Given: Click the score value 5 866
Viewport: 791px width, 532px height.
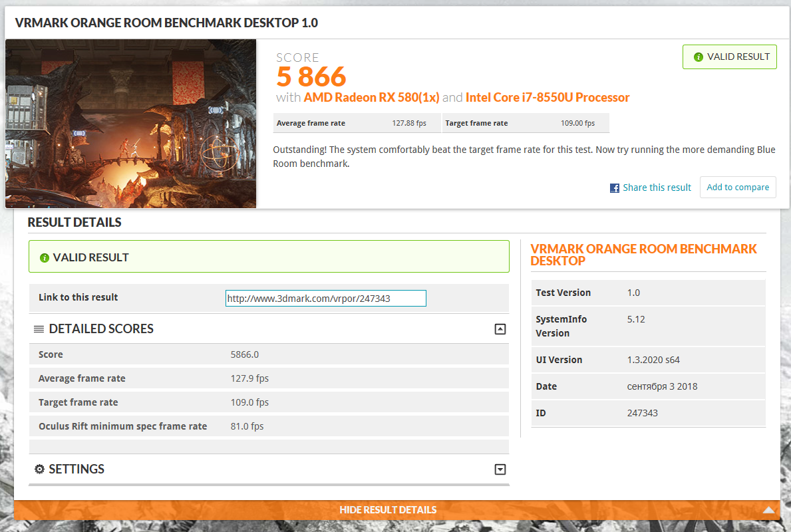Looking at the screenshot, I should point(311,76).
